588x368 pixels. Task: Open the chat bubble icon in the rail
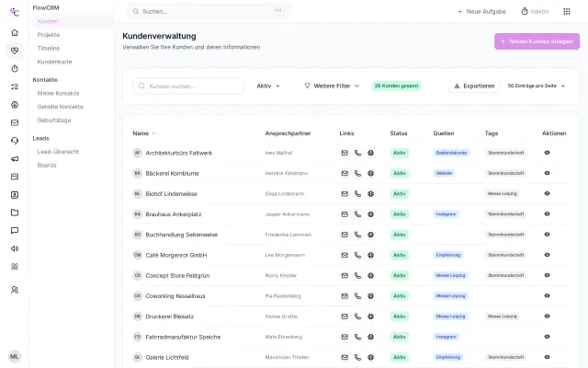pyautogui.click(x=15, y=231)
